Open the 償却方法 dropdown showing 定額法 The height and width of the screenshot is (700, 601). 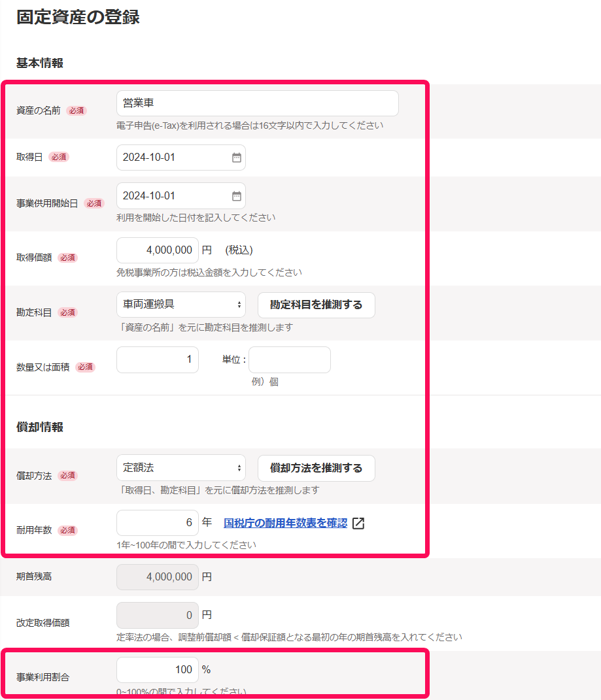(181, 468)
